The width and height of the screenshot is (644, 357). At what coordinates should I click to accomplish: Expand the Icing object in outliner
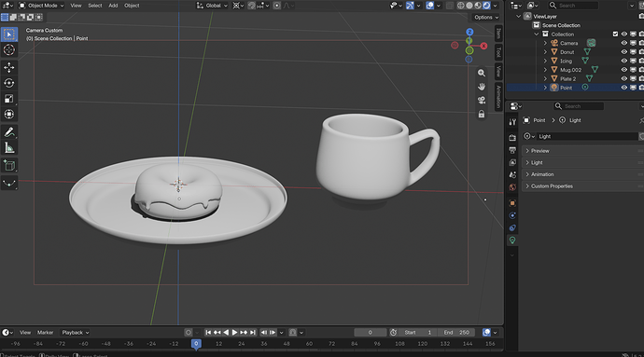tap(545, 62)
